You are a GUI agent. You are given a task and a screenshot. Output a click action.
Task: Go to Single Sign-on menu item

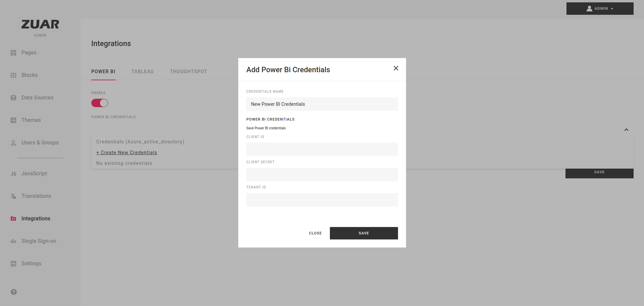point(39,241)
